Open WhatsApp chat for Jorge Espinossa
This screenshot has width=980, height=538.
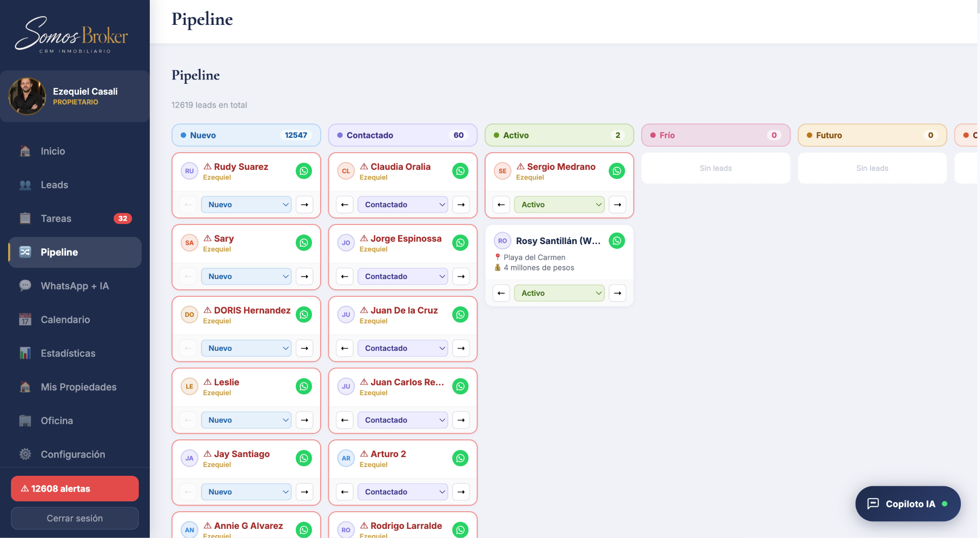[x=460, y=243]
